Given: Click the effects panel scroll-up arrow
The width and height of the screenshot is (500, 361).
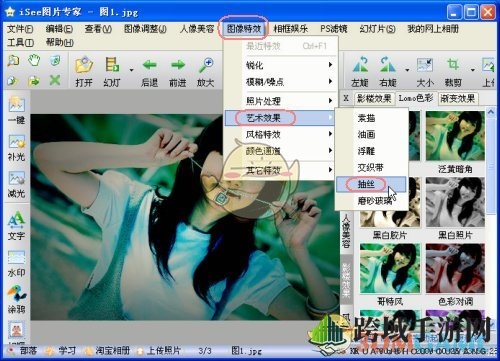Looking at the screenshot, I should click(491, 112).
